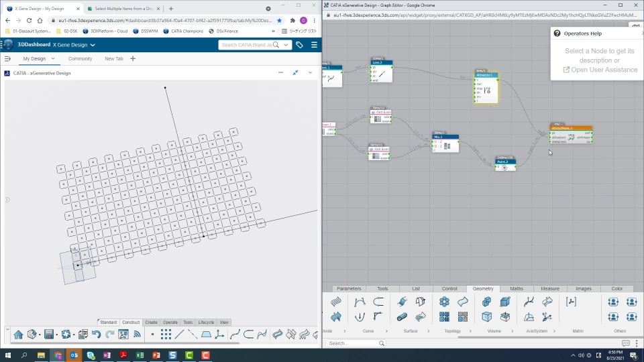Click the Home icon in CATIA toolbar
Screen dimensions: 644x362
tap(18, 335)
